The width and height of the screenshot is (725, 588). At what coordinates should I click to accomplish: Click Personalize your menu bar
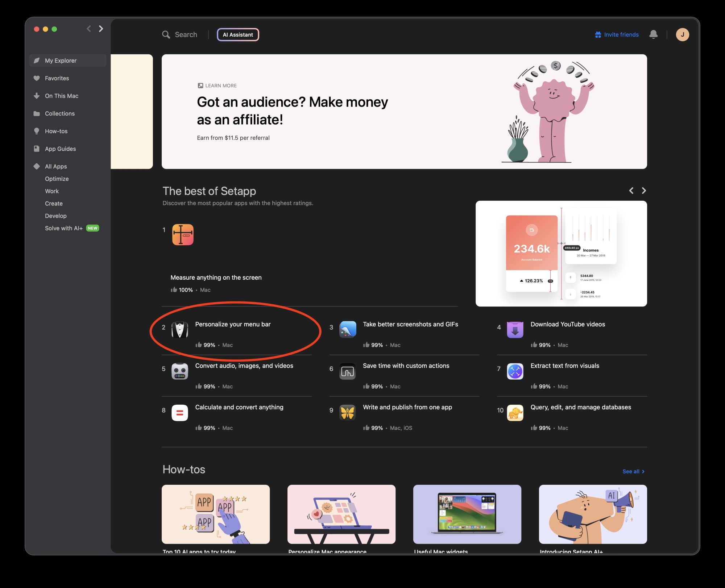tap(233, 324)
